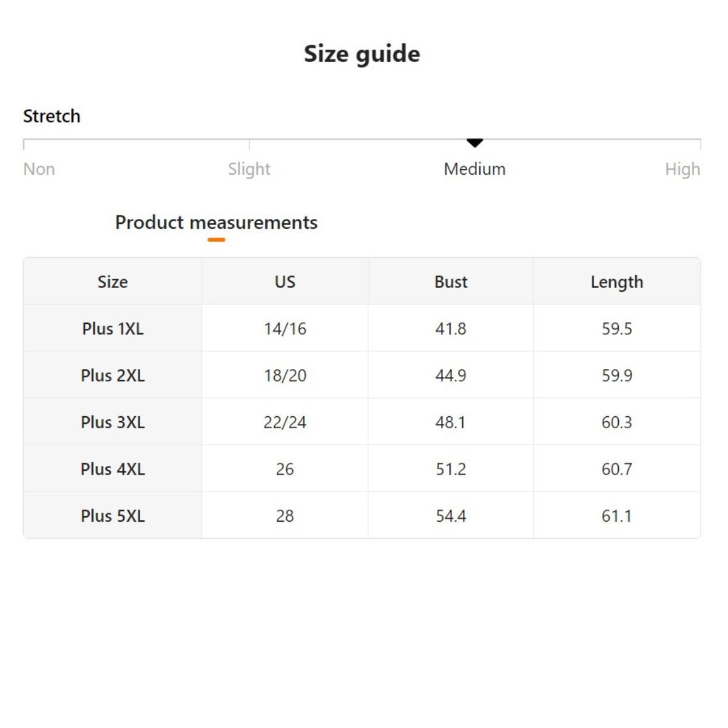This screenshot has height=728, width=728.
Task: Click the Length column header
Action: coord(616,281)
